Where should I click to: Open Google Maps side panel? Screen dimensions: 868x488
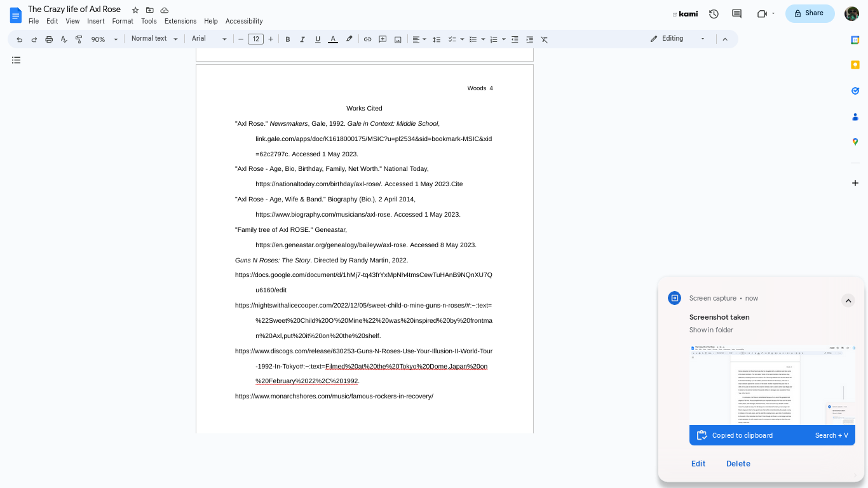click(x=855, y=142)
